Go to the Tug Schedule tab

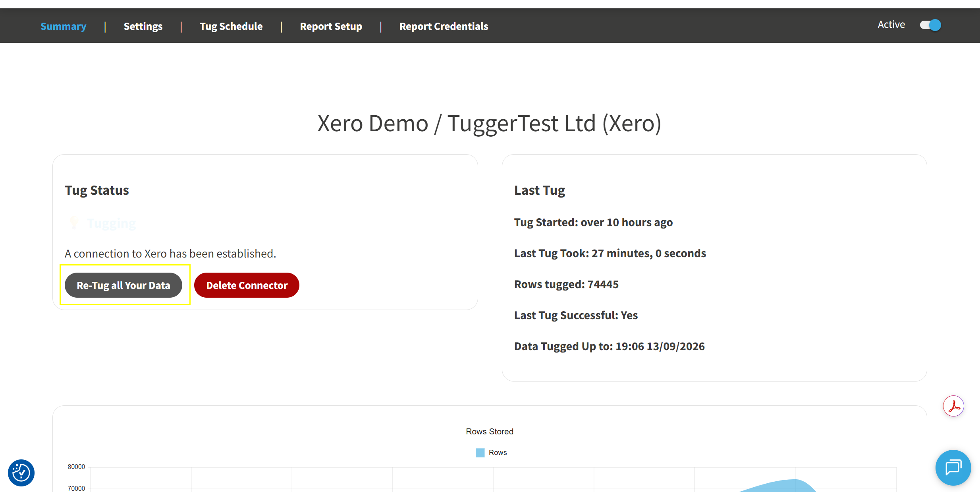[231, 26]
